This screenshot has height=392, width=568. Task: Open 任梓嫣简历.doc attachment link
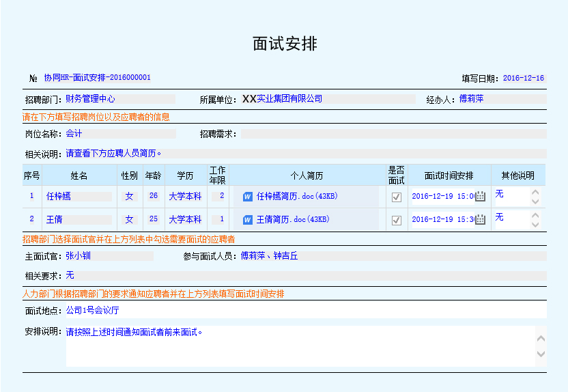pyautogui.click(x=297, y=197)
